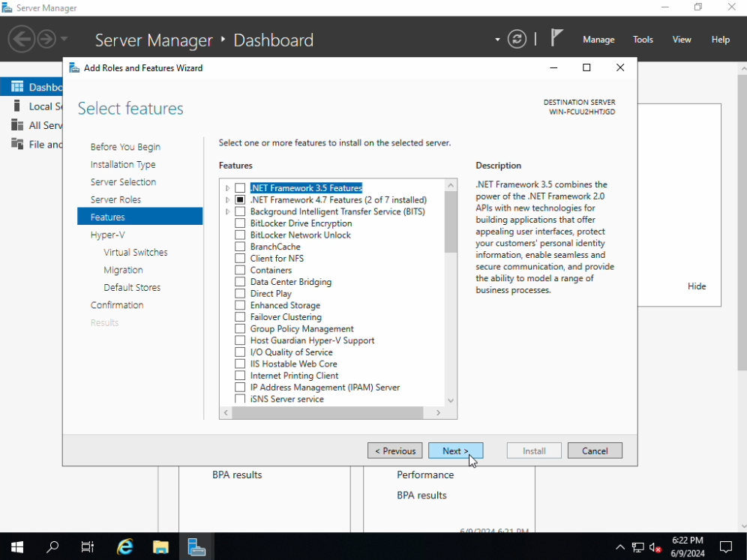The width and height of the screenshot is (747, 560).
Task: Open File Explorer from the taskbar
Action: tap(161, 547)
